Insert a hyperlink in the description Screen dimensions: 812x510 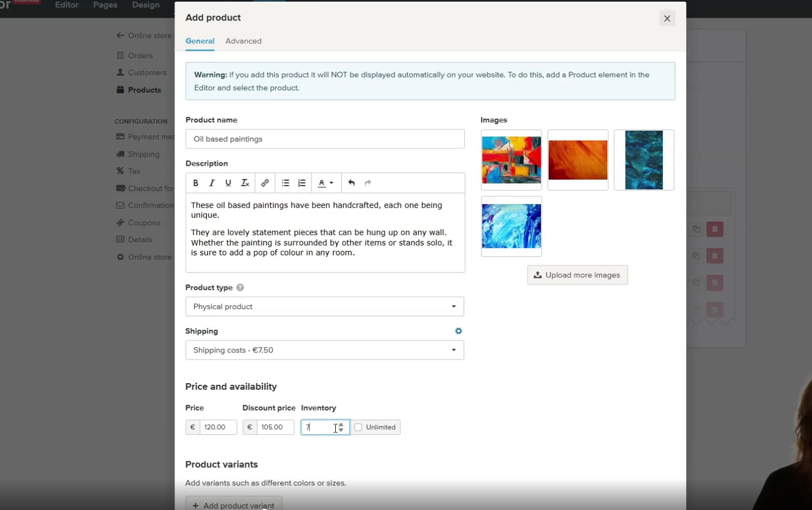(265, 183)
